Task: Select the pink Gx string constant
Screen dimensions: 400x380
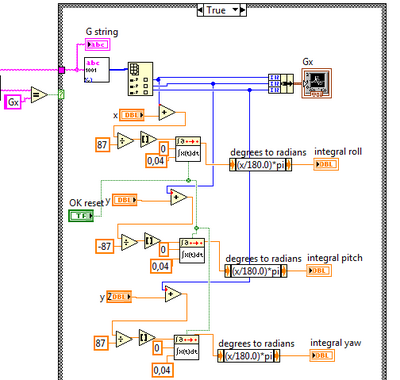Action: point(13,102)
